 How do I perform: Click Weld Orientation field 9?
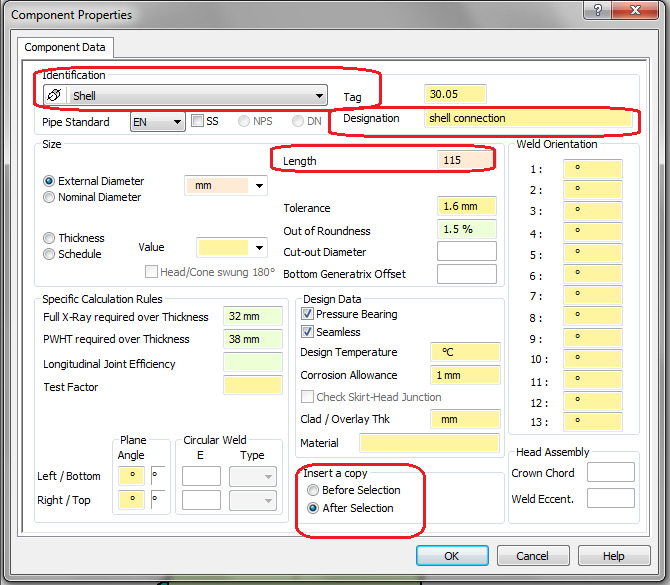[593, 337]
